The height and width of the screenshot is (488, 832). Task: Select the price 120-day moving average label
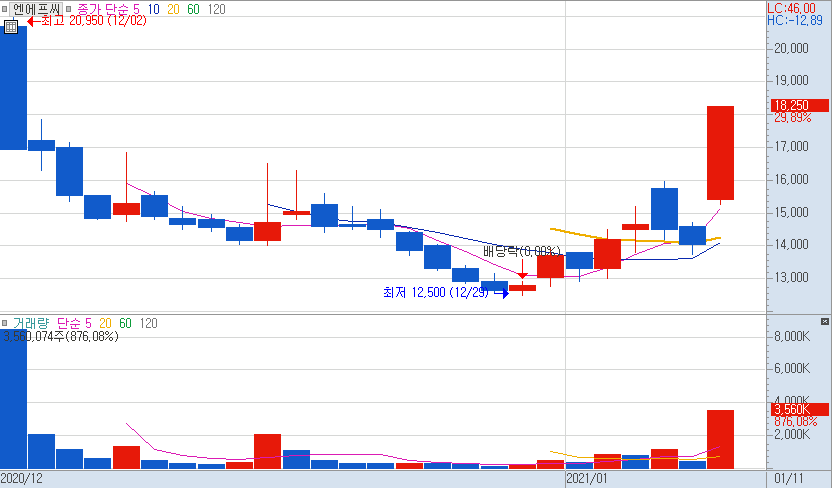coord(216,9)
